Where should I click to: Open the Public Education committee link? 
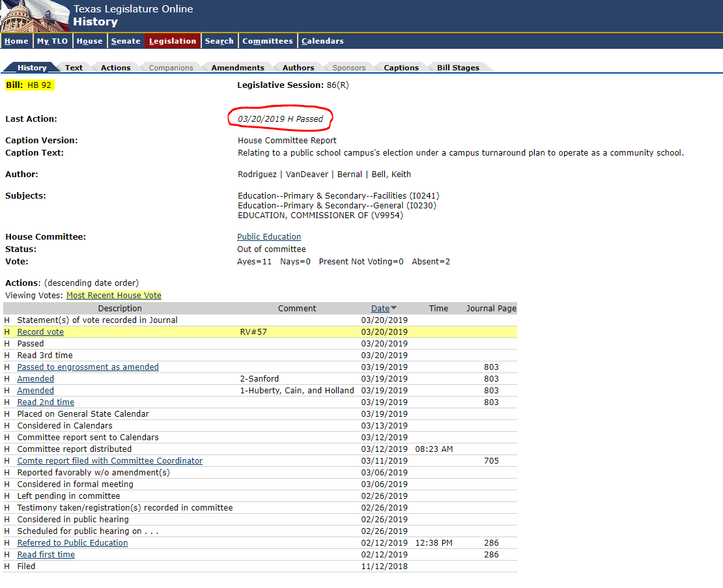(269, 237)
